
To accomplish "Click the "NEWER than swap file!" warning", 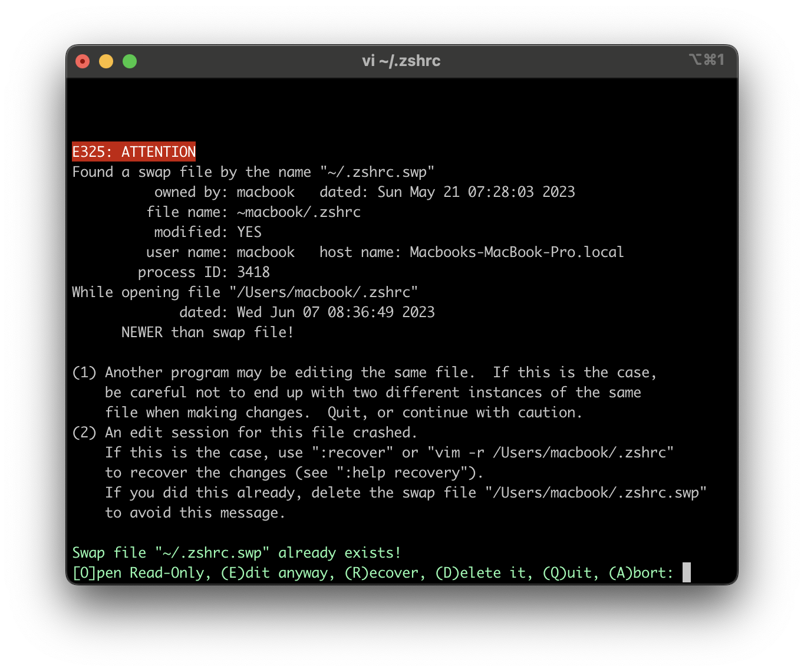I will [207, 332].
